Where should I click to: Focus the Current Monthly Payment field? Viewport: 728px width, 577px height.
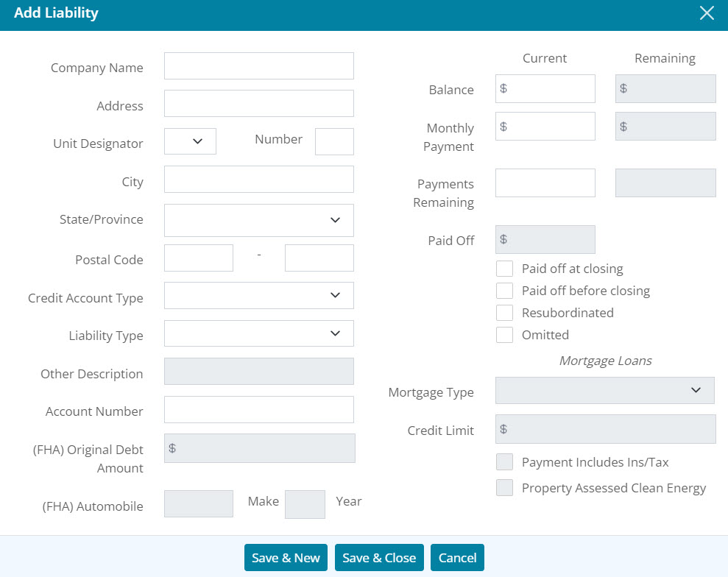(x=550, y=127)
